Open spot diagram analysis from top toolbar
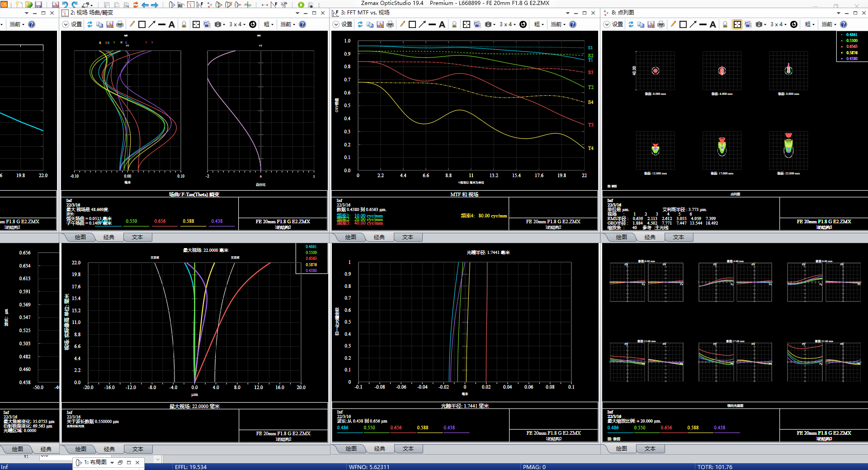 coord(209,5)
